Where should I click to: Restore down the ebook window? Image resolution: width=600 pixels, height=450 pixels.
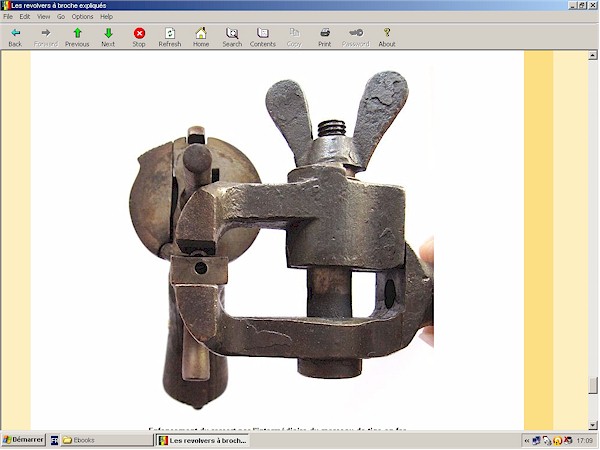582,5
